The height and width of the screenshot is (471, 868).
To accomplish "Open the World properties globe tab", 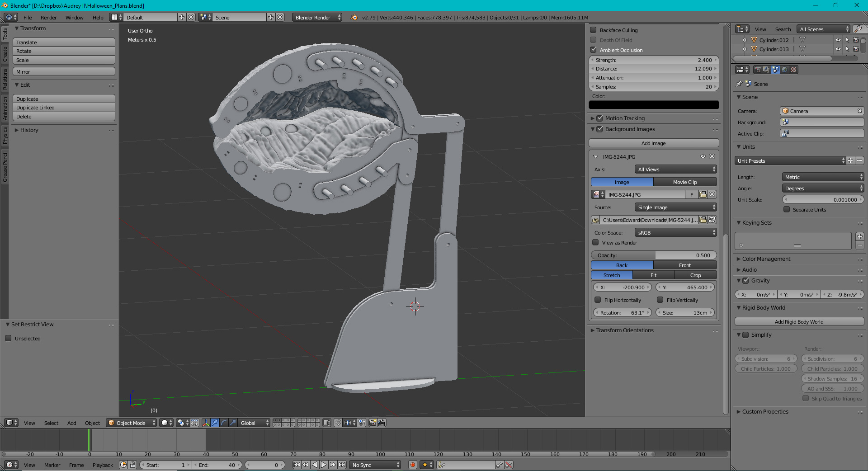I will point(784,70).
